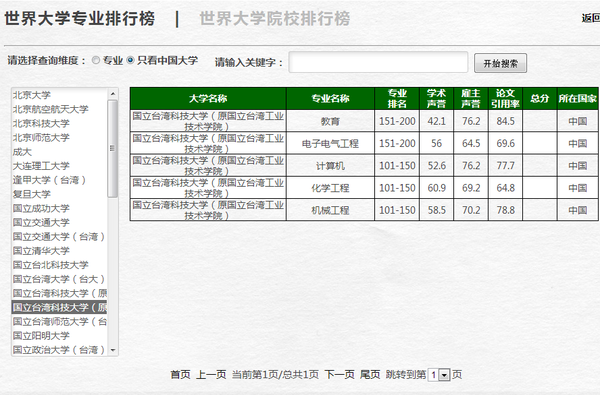The width and height of the screenshot is (600, 395).
Task: Select 成大 in the list
Action: tap(22, 152)
